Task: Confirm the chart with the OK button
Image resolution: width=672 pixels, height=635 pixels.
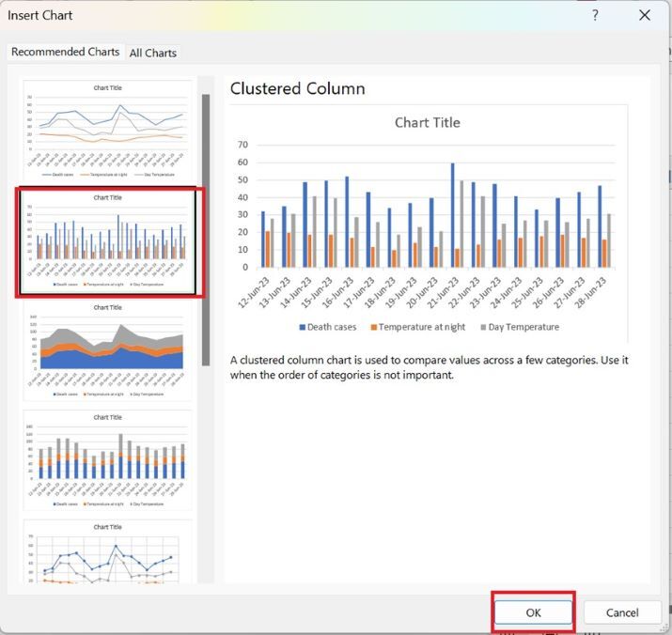Action: pos(533,612)
